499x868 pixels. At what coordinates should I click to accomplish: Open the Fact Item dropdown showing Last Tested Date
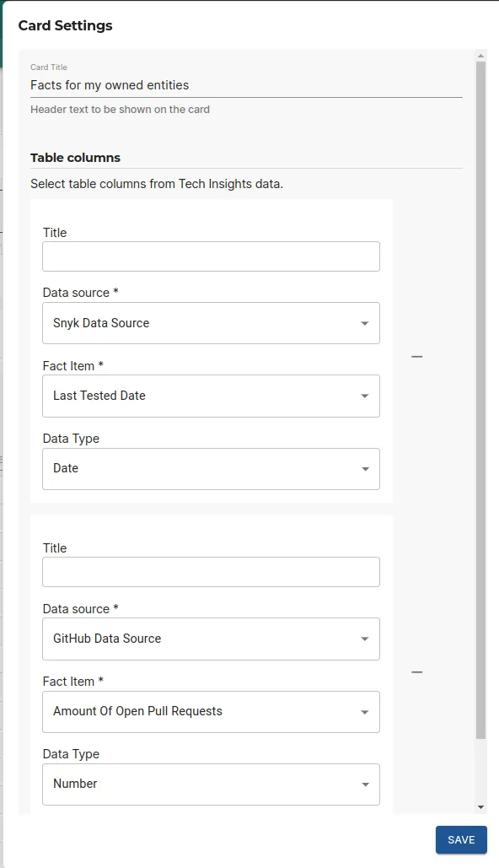click(211, 396)
